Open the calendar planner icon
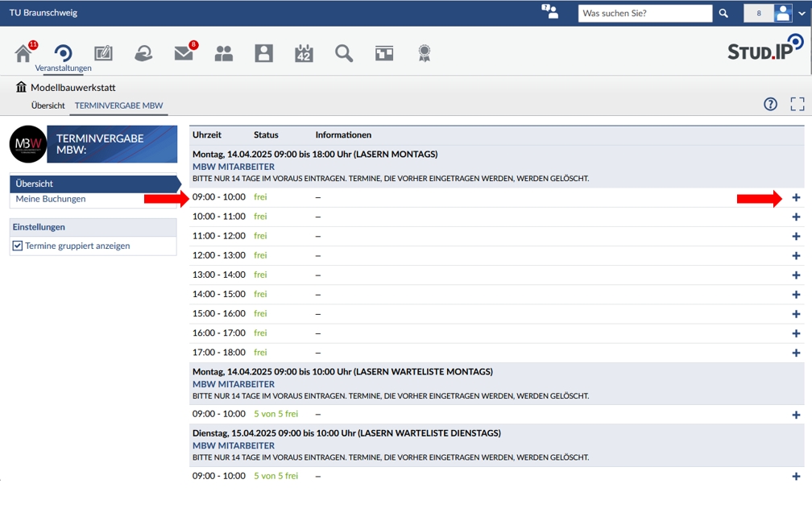The height and width of the screenshot is (521, 812). (304, 53)
